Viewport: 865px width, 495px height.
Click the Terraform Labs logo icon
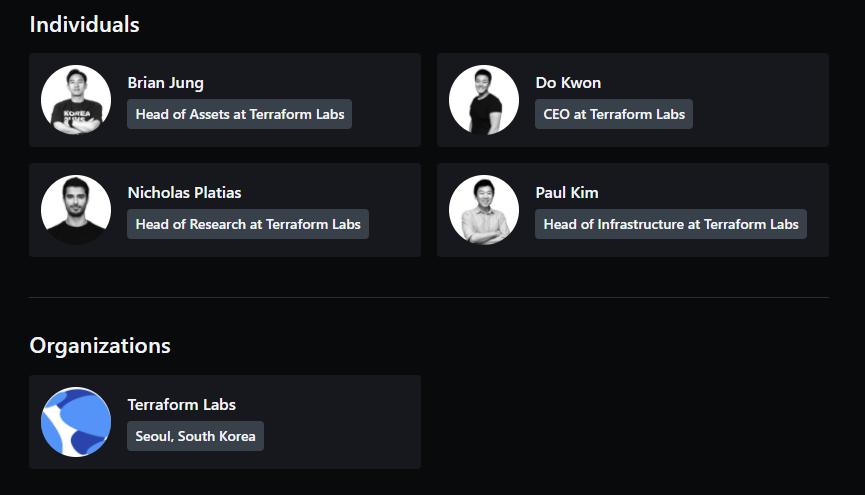pyautogui.click(x=76, y=422)
